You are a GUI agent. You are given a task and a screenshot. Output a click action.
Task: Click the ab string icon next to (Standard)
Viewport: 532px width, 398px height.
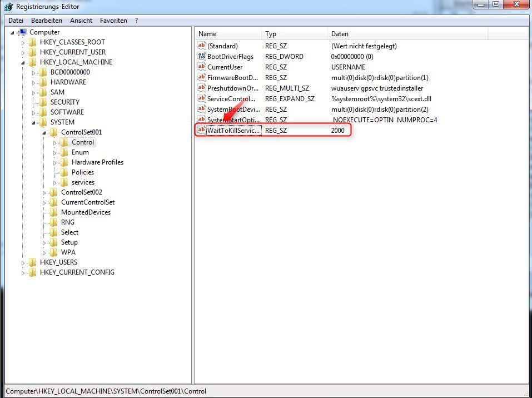tap(202, 46)
